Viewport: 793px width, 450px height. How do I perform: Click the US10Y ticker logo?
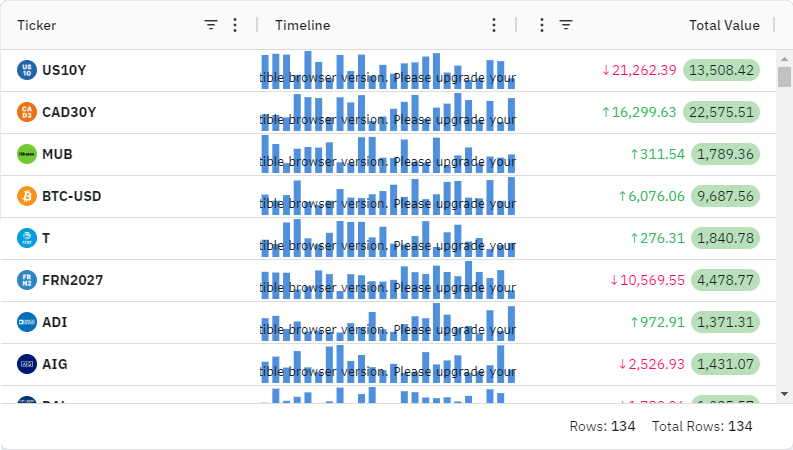coord(27,70)
